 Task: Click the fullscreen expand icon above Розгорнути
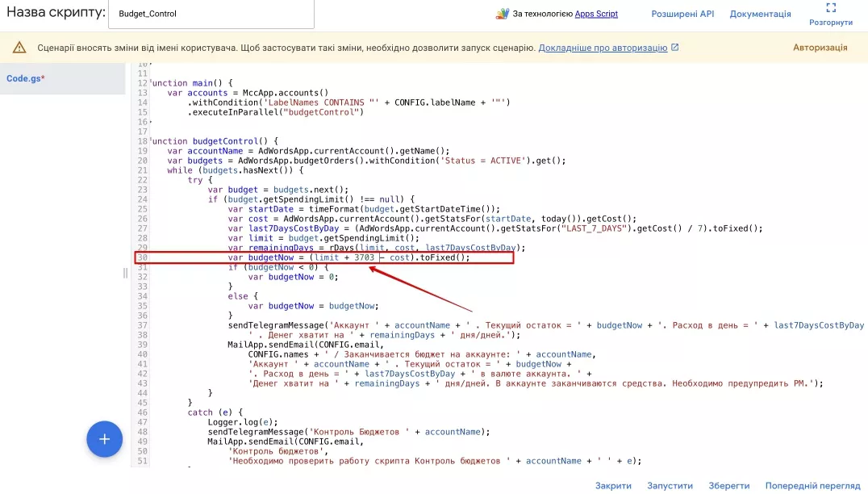click(831, 7)
